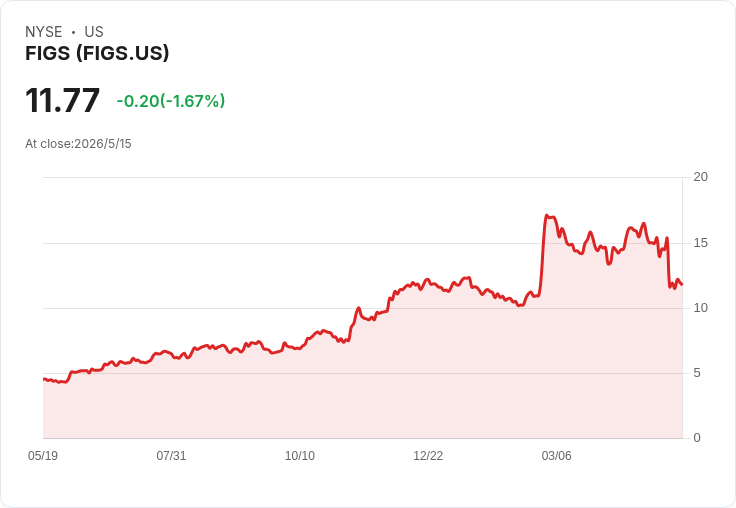The width and height of the screenshot is (736, 508).
Task: Click the rightmost end of the price line
Action: tap(682, 285)
